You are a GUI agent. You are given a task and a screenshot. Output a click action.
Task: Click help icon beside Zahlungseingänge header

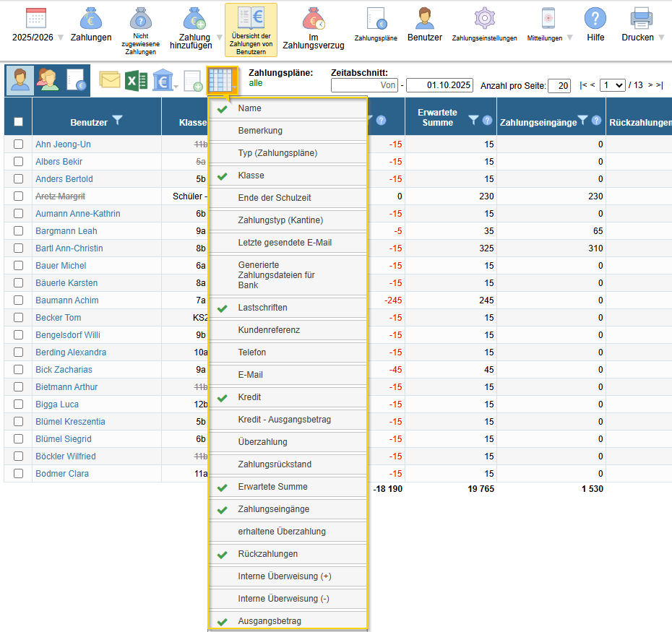pos(596,121)
